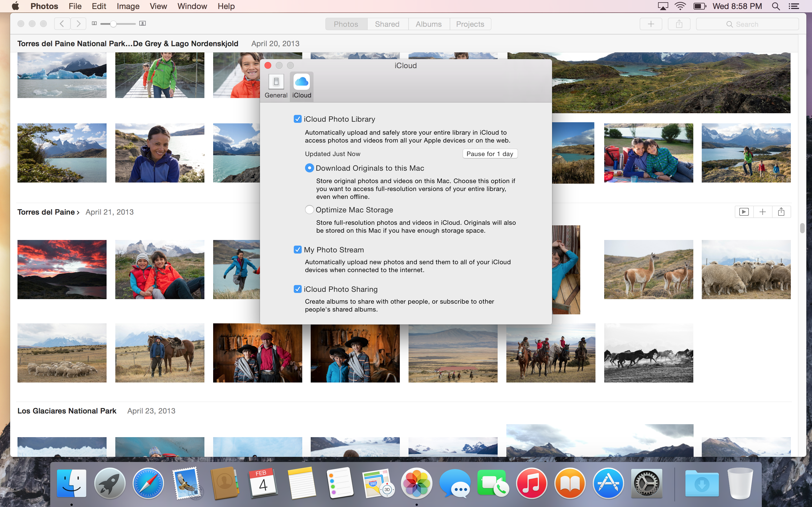
Task: Share the Torres del Paine moment
Action: coord(781,212)
